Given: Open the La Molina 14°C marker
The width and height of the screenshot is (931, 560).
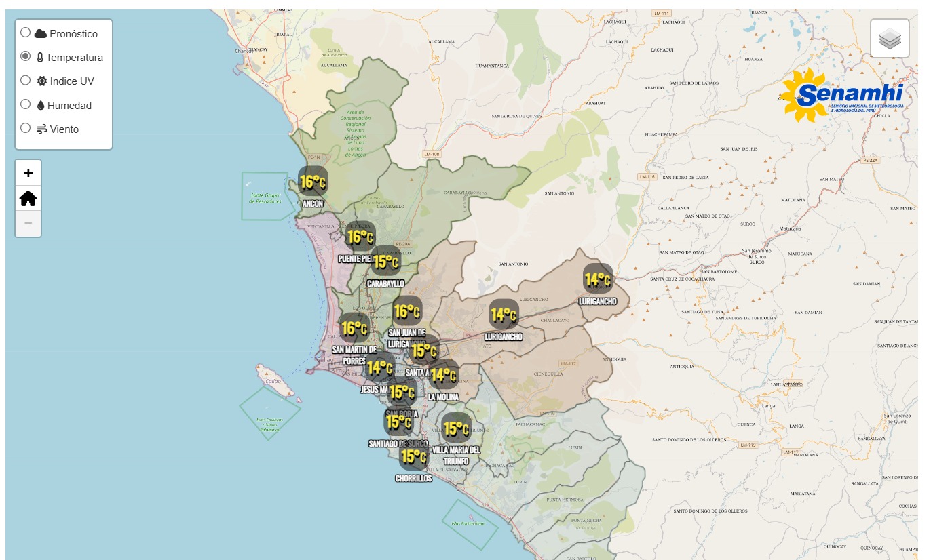Looking at the screenshot, I should (x=443, y=374).
